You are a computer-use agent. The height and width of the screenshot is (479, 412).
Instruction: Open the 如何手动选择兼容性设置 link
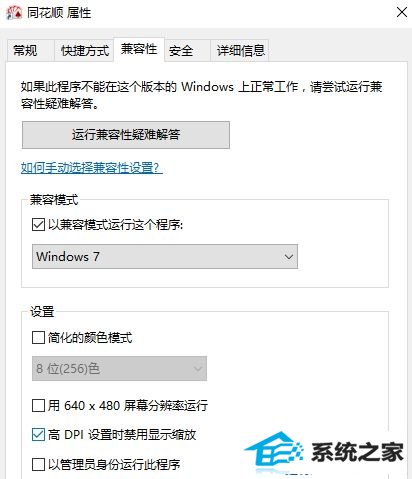(x=92, y=167)
